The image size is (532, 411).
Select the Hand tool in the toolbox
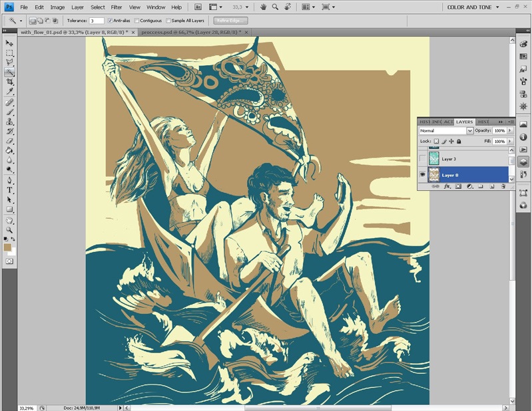pos(9,219)
